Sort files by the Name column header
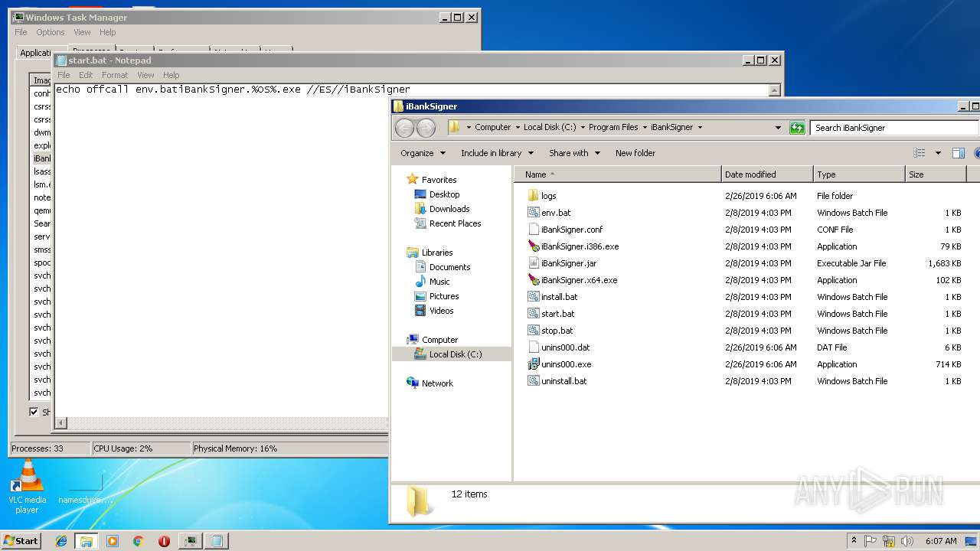Image resolution: width=980 pixels, height=551 pixels. 618,174
